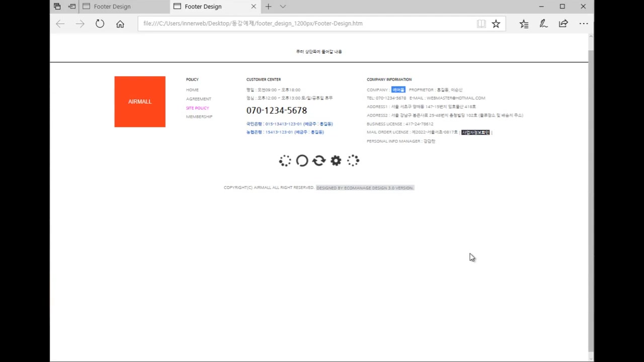Screen dimensions: 644x362
Task: Click the Home icon in the browser toolbar
Action: 120,23
